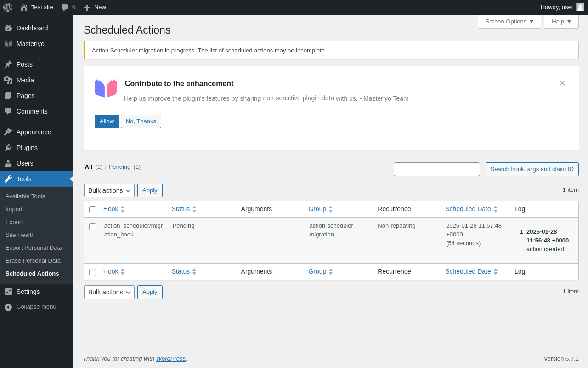The width and height of the screenshot is (588, 368).
Task: Open Plugins via its plug icon
Action: click(x=8, y=148)
